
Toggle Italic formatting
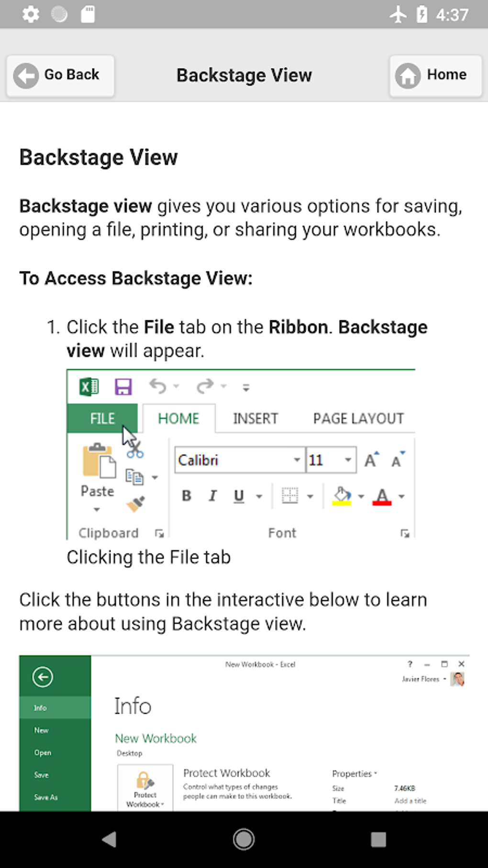coord(212,496)
